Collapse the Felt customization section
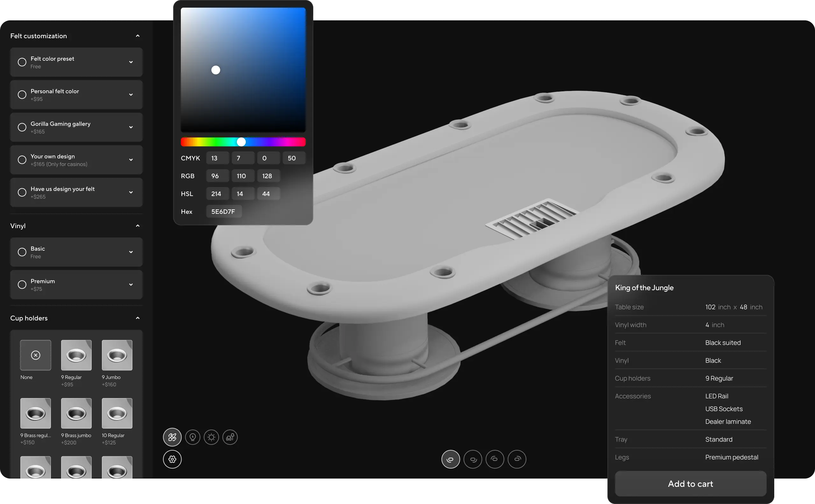Viewport: 815px width, 504px height. click(x=138, y=36)
